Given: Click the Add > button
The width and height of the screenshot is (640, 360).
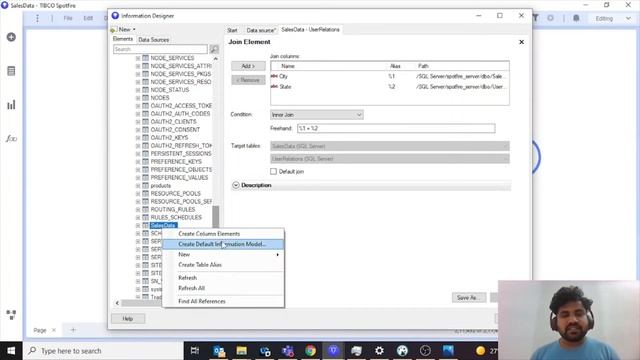Looking at the screenshot, I should tap(248, 66).
